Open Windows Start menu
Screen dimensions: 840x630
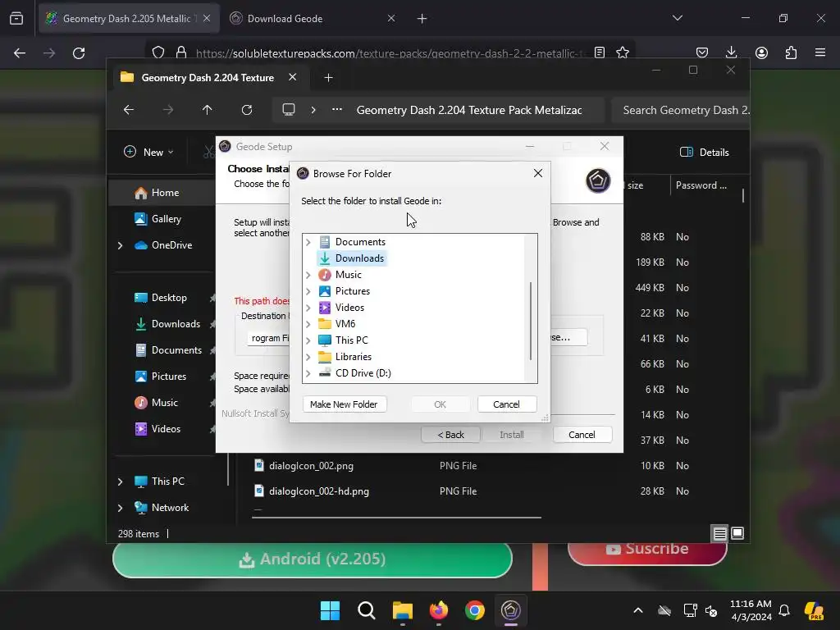pyautogui.click(x=330, y=610)
